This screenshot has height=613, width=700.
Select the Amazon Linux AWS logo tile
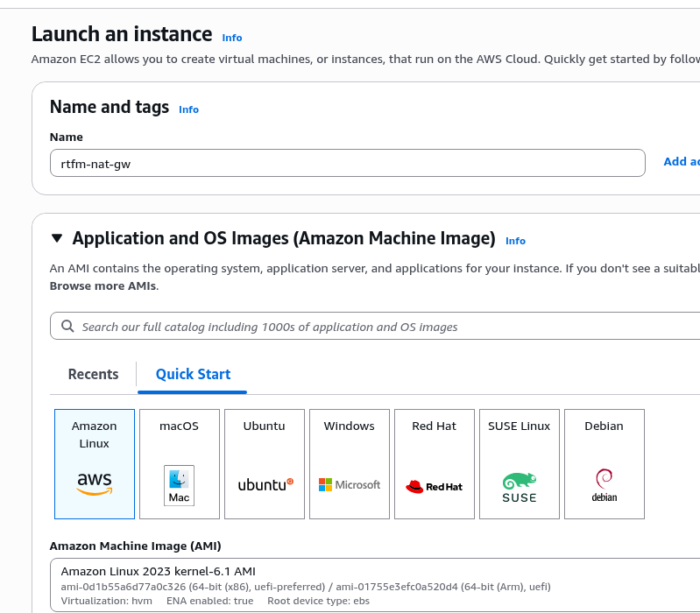click(x=95, y=464)
